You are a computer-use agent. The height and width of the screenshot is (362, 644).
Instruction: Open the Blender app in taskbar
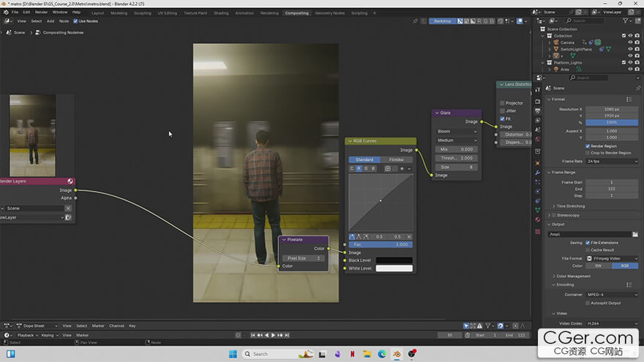coord(397,354)
